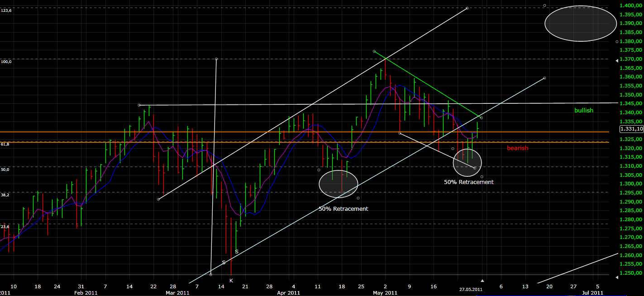Click the red "bearish" text label
644x296 pixels.
click(x=517, y=148)
